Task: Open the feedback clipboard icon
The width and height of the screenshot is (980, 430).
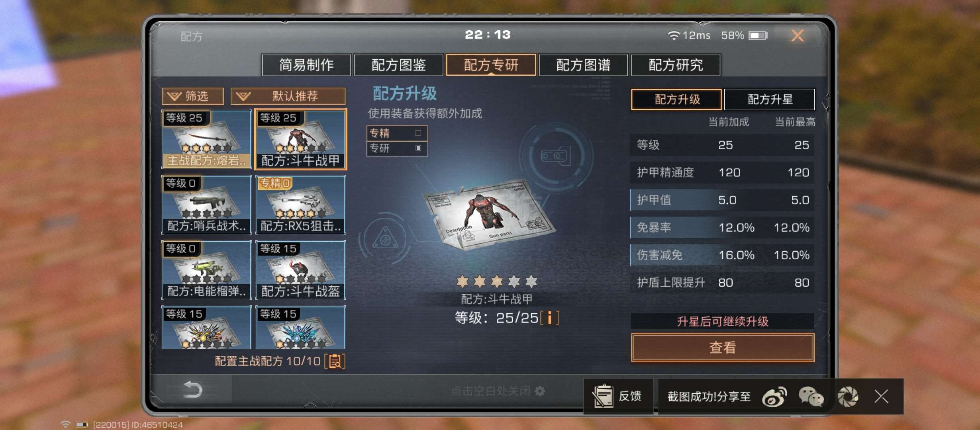Action: pyautogui.click(x=603, y=396)
